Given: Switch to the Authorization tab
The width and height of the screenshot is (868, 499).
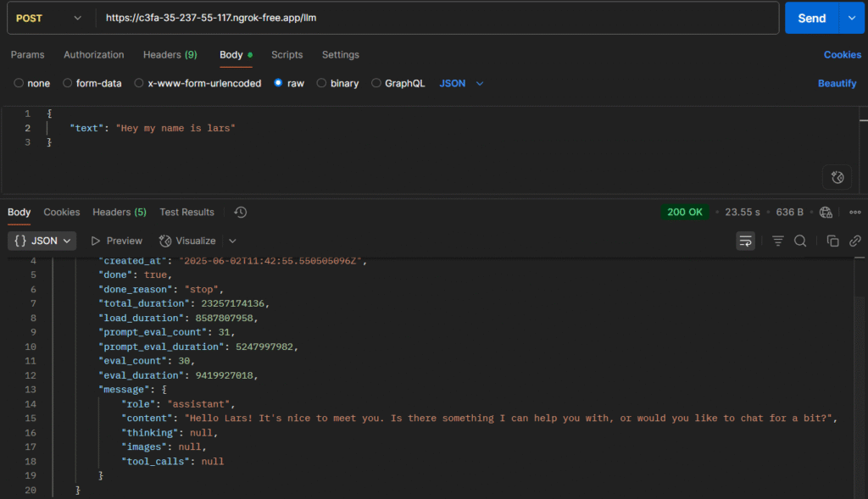Looking at the screenshot, I should point(93,55).
